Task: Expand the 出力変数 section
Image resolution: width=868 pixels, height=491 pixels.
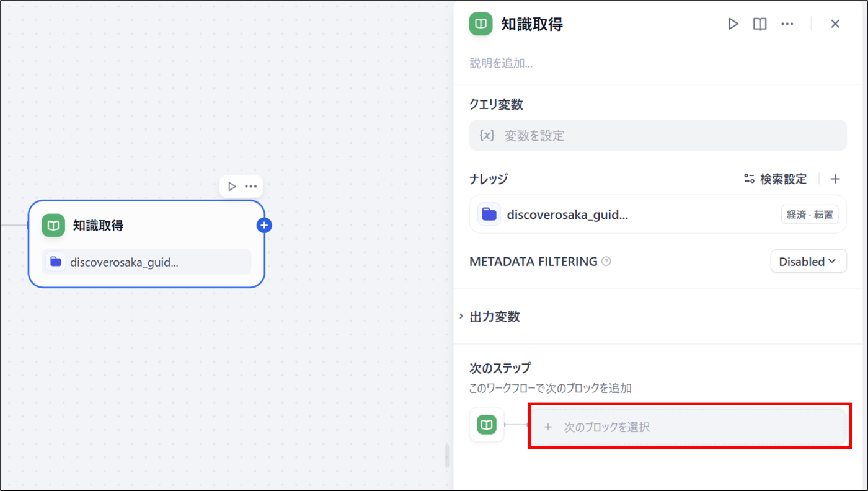Action: pyautogui.click(x=494, y=317)
